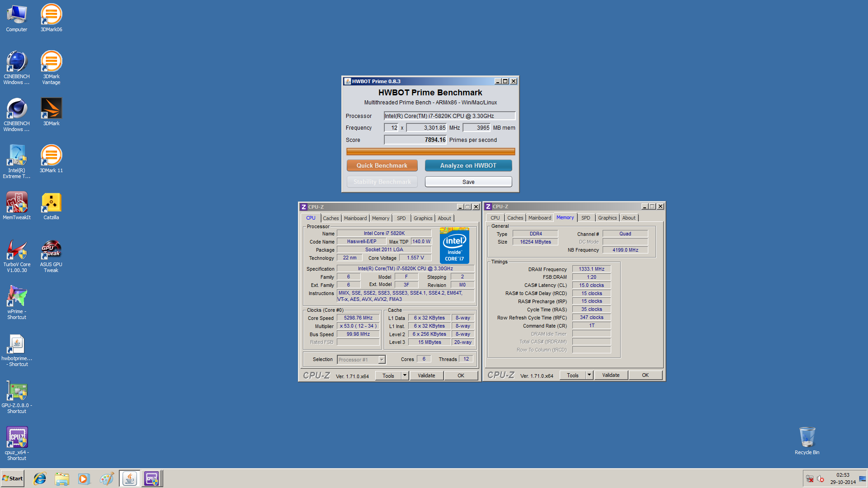This screenshot has height=488, width=868.
Task: Open Windows Media Player from taskbar
Action: click(x=84, y=479)
